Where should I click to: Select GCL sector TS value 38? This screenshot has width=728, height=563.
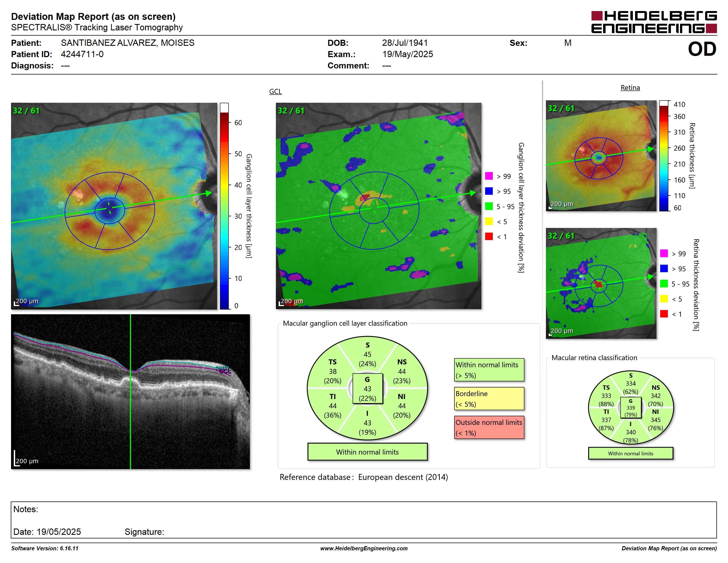pos(332,371)
